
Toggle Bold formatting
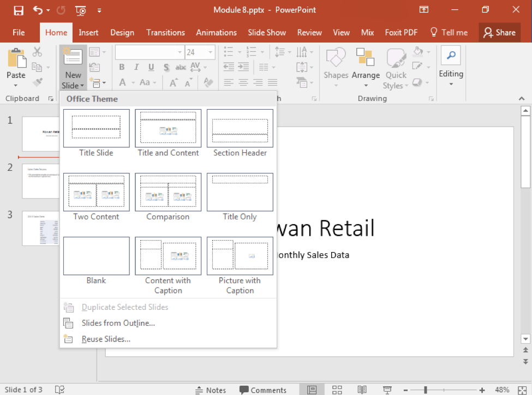tap(122, 67)
